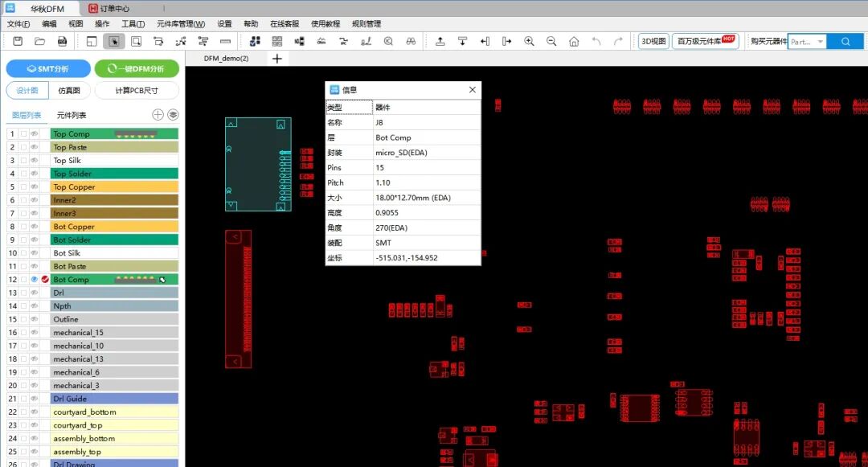Open the 工具 menu
The image size is (868, 467).
(x=133, y=24)
